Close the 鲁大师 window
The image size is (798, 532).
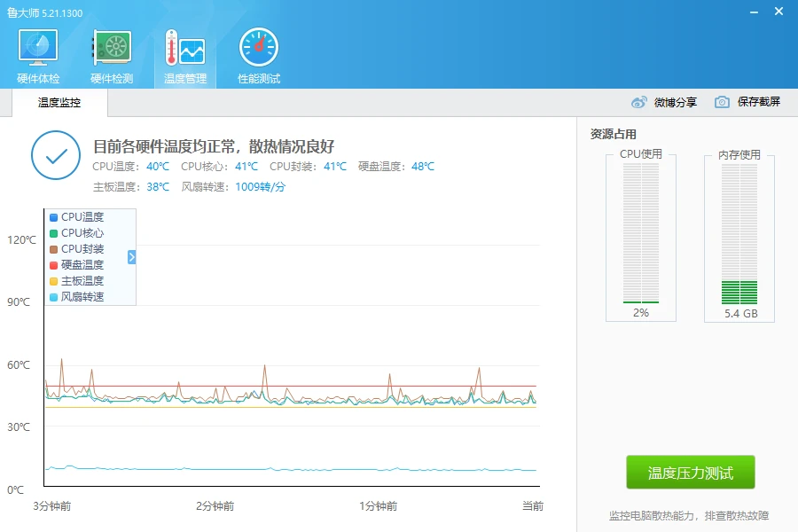pos(778,12)
